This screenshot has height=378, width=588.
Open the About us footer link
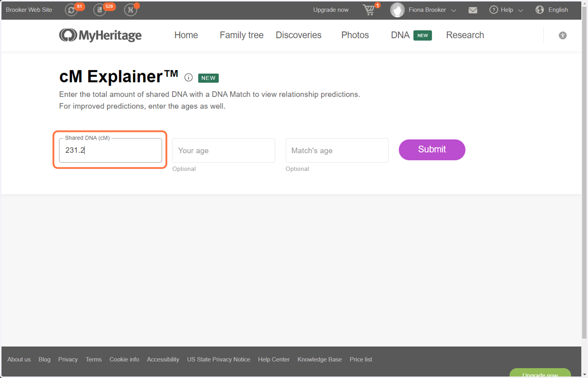pyautogui.click(x=19, y=359)
